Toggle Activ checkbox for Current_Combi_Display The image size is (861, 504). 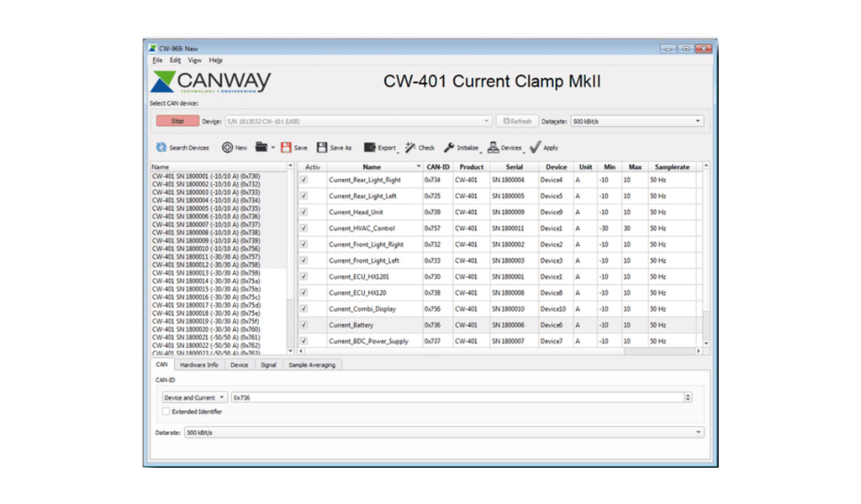pyautogui.click(x=304, y=309)
